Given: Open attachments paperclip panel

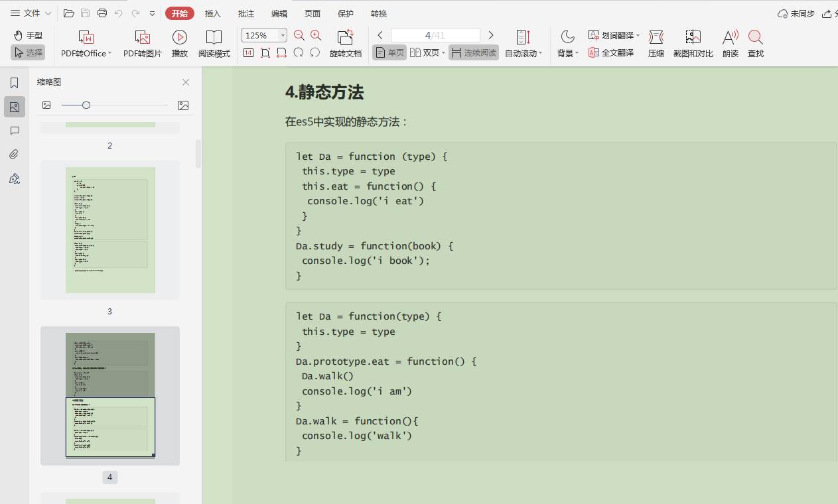Looking at the screenshot, I should point(15,155).
